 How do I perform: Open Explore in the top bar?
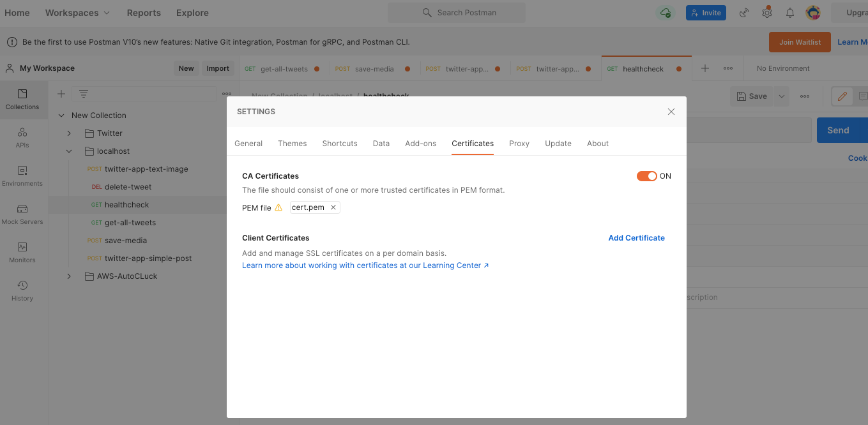(x=192, y=13)
